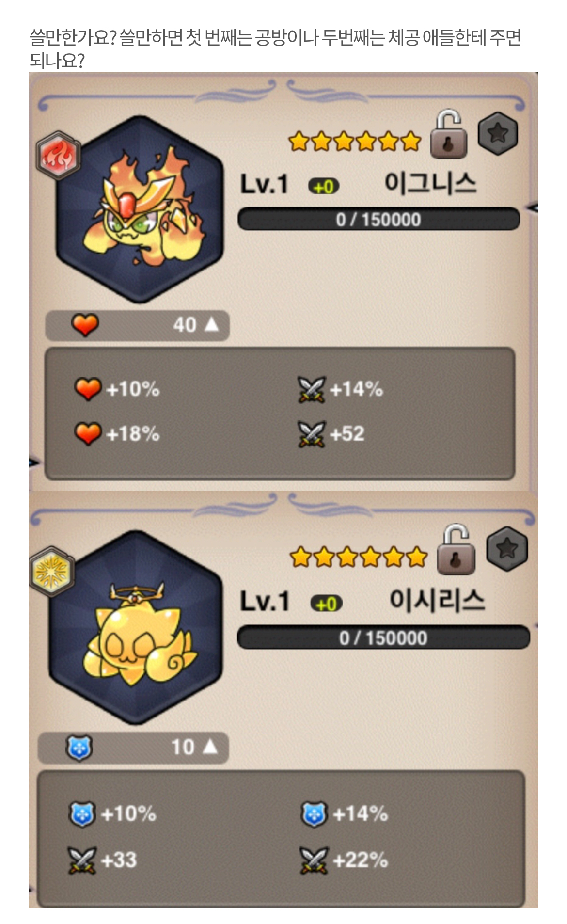Open the 이그니스 flame pet portrait
The image size is (567, 924).
[x=140, y=209]
